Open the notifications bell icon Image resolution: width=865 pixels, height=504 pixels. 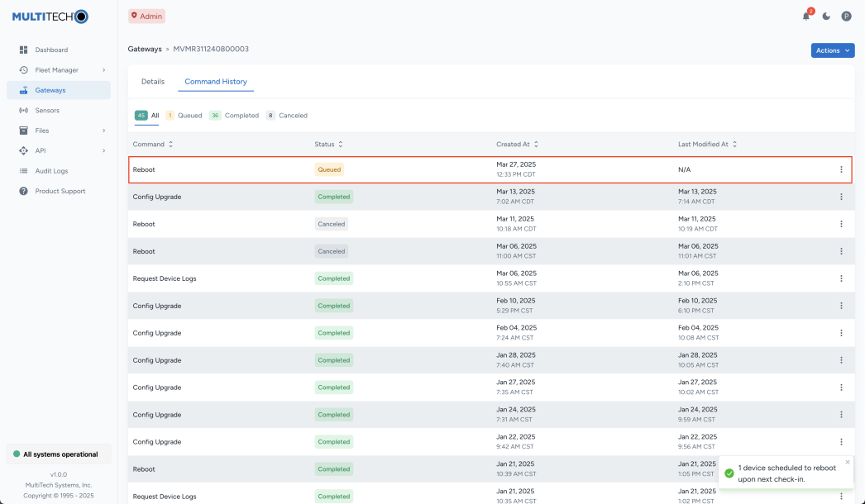pyautogui.click(x=806, y=17)
